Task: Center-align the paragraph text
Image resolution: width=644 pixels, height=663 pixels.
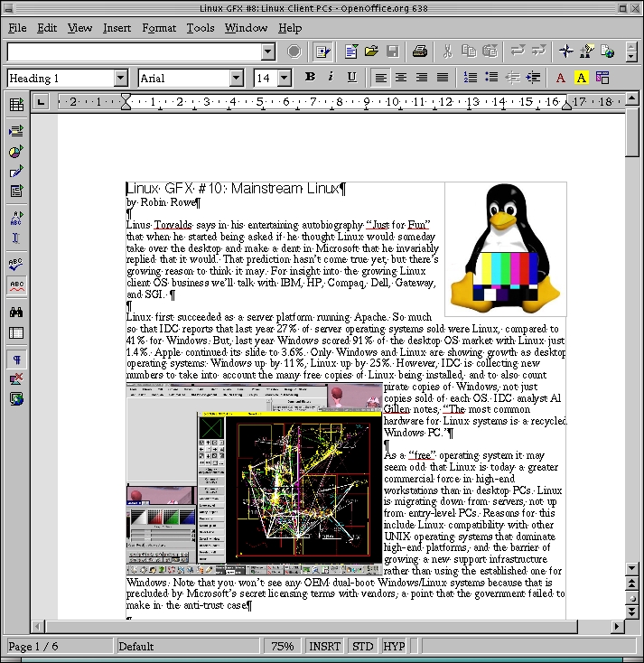Action: click(x=401, y=78)
